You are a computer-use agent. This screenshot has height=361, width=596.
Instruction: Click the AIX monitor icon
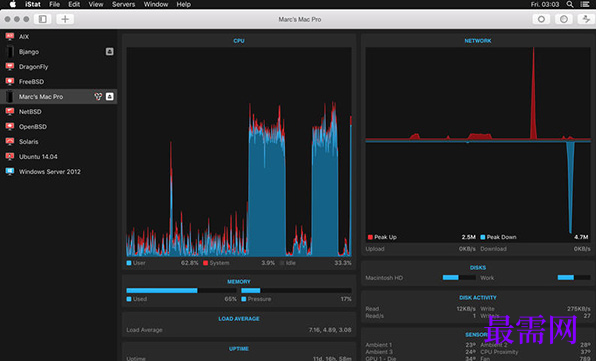(10, 36)
